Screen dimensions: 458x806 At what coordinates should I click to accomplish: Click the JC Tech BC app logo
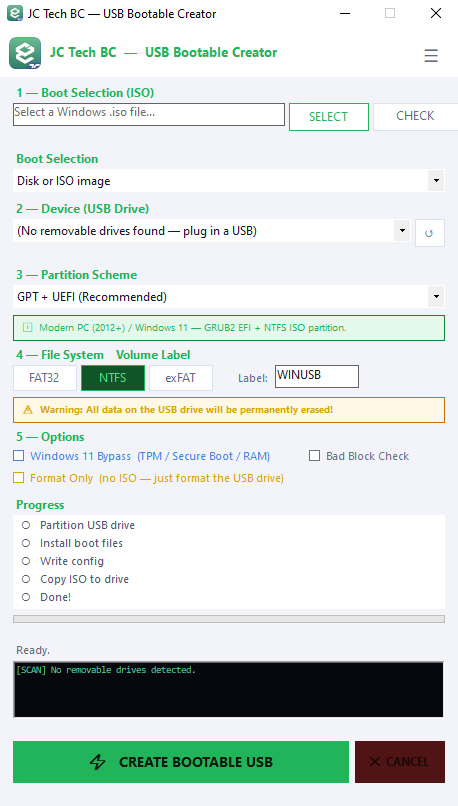coord(25,53)
